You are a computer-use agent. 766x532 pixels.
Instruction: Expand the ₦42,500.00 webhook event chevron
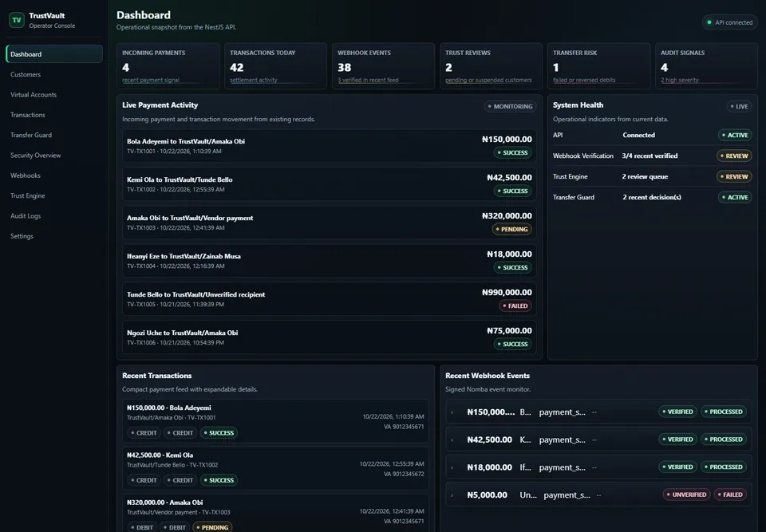[452, 439]
